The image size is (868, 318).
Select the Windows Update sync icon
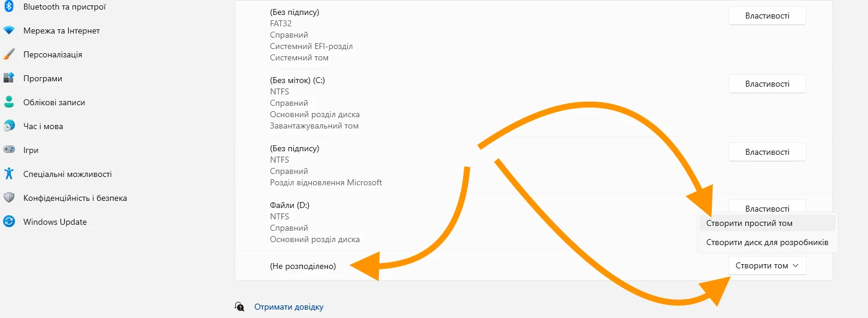(8, 222)
